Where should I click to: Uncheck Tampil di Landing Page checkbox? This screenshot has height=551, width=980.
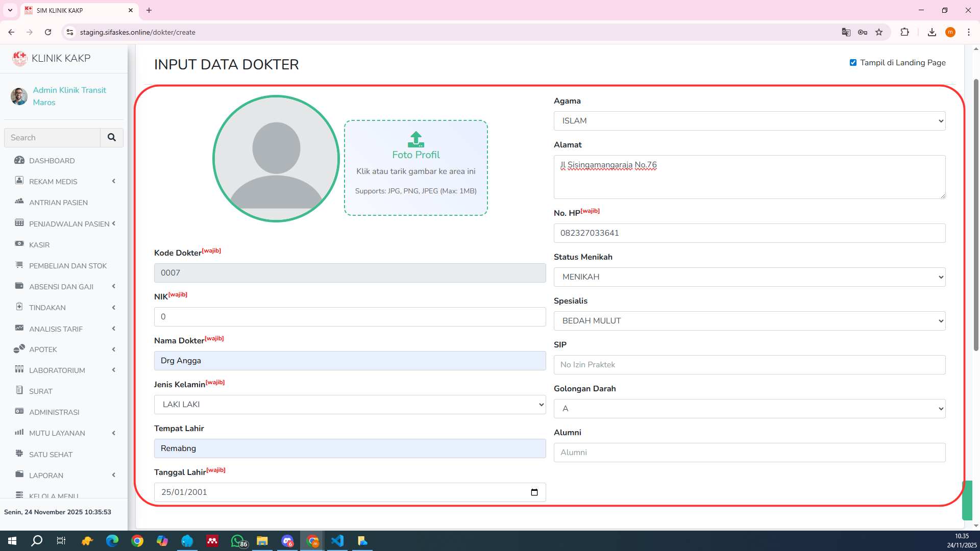[853, 63]
